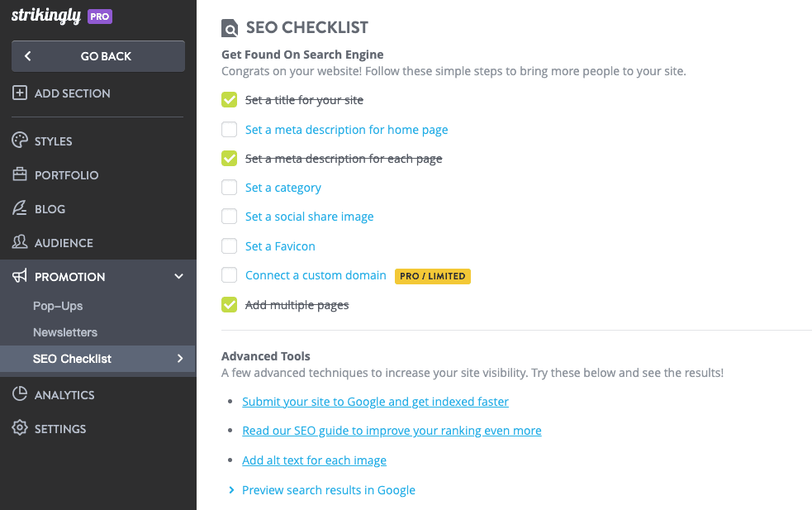Open Audience via the people icon
The height and width of the screenshot is (510, 812).
pos(20,242)
